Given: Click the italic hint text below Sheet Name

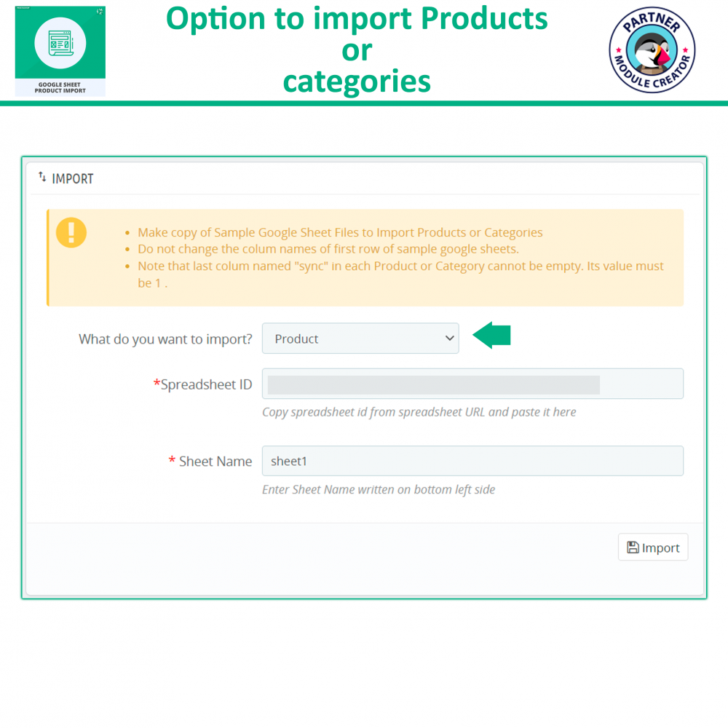Looking at the screenshot, I should (379, 489).
